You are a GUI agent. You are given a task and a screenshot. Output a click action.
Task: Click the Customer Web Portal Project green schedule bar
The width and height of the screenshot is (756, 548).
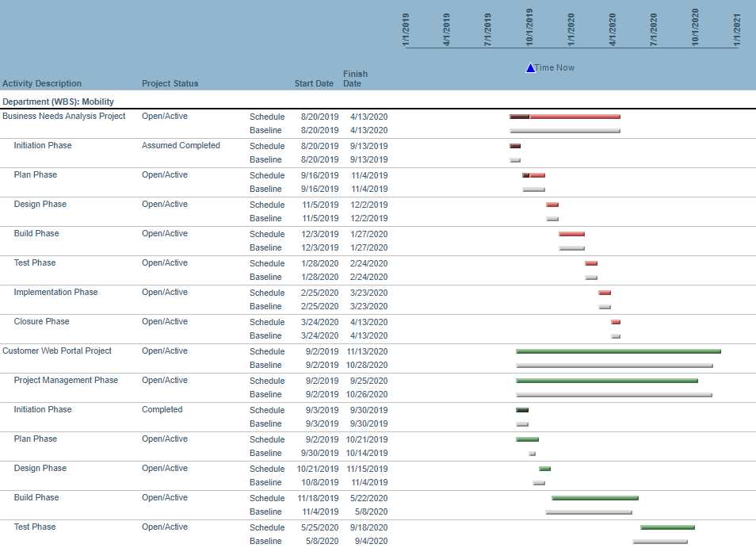(619, 351)
